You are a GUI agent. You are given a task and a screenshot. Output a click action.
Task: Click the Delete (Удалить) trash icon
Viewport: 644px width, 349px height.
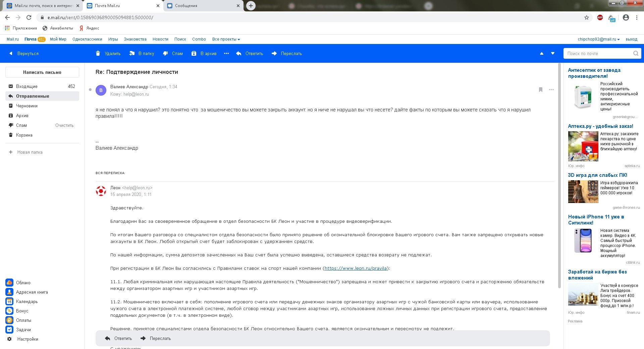pos(98,53)
